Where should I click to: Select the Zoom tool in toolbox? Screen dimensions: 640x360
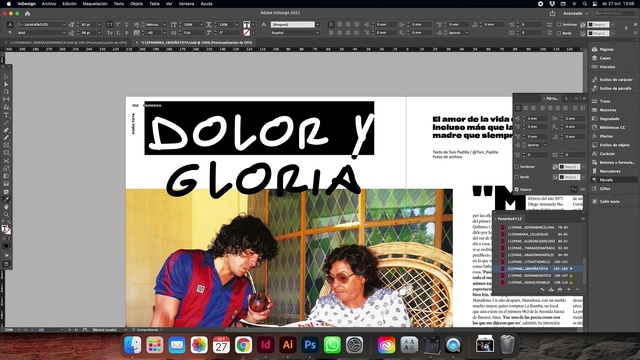(6, 214)
